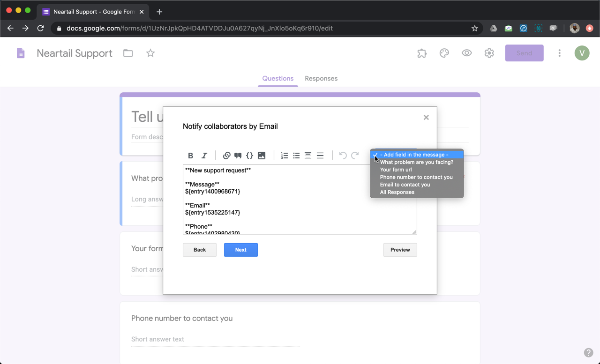Screen dimensions: 600x364
Task: Open form settings gear
Action: [x=489, y=53]
